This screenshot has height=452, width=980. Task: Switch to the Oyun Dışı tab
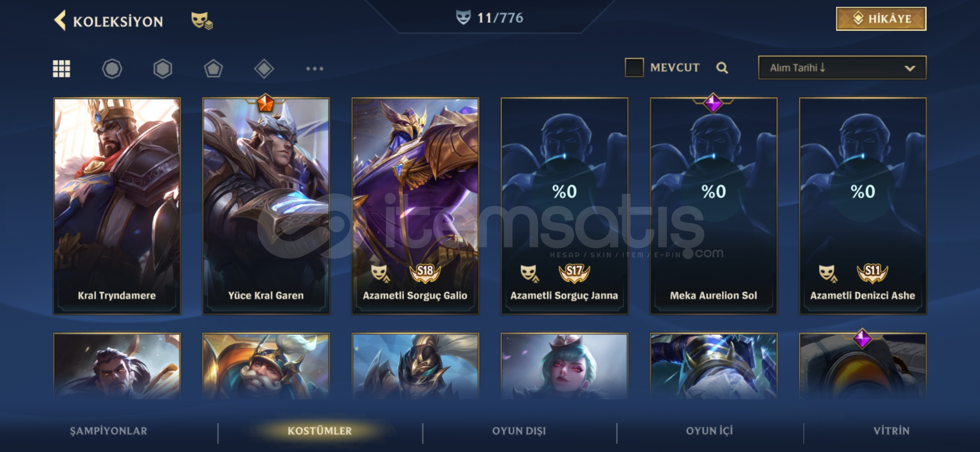519,431
